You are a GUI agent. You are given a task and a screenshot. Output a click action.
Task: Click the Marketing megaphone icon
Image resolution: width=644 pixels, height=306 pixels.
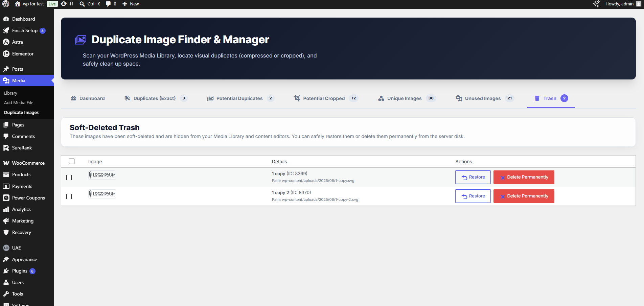[6, 221]
